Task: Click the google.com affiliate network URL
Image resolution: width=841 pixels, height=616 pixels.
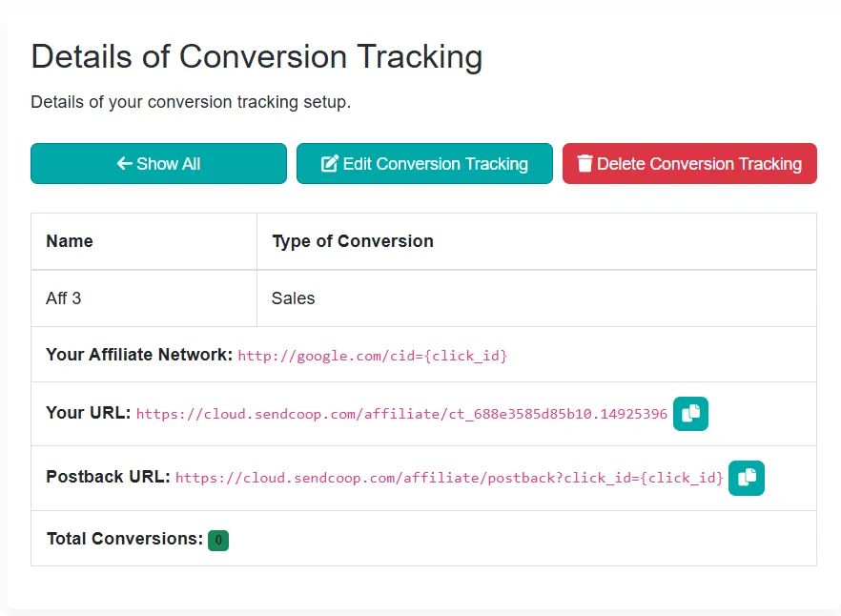Action: (x=372, y=356)
